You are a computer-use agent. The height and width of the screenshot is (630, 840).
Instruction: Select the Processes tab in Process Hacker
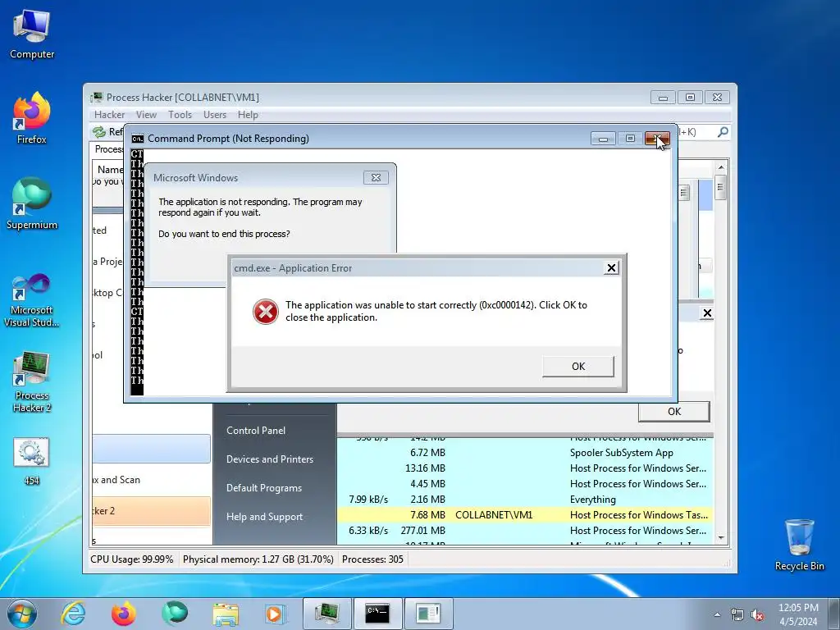point(109,149)
